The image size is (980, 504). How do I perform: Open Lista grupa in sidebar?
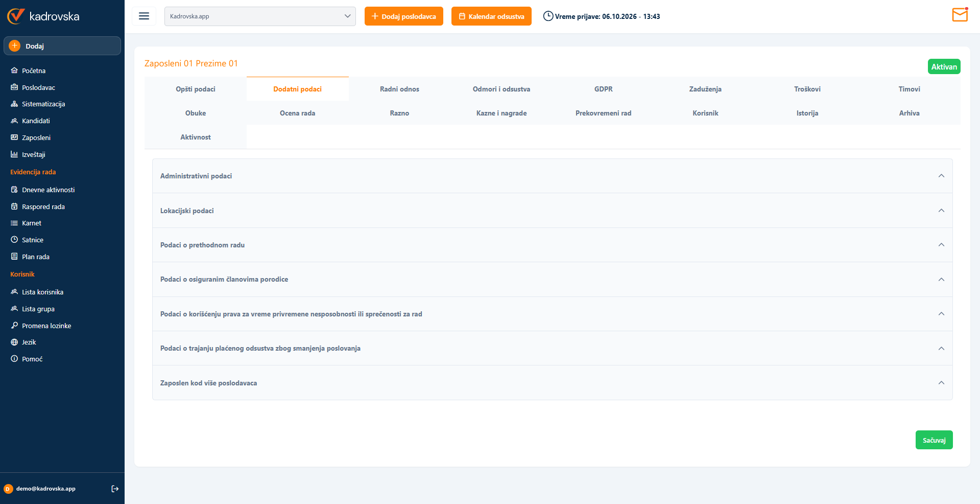(38, 309)
